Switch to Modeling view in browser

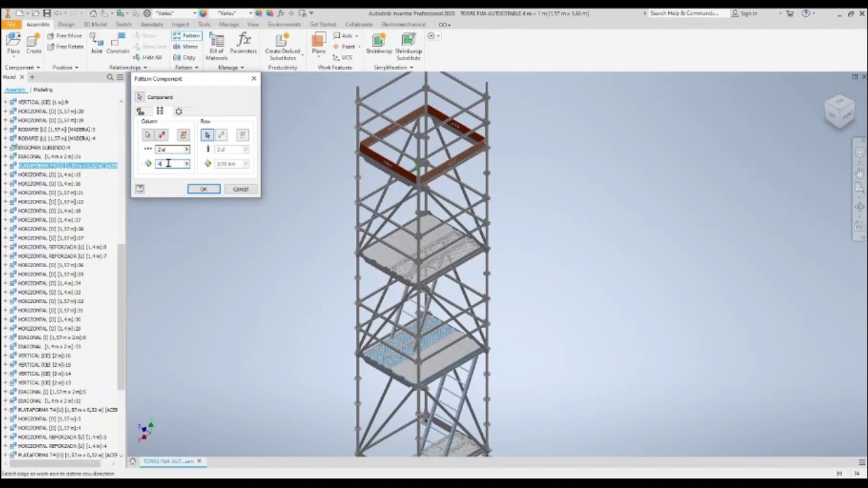pyautogui.click(x=43, y=89)
